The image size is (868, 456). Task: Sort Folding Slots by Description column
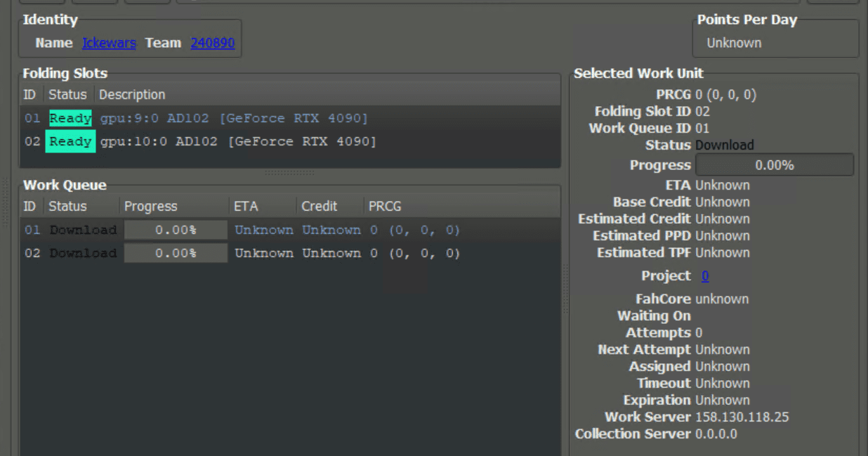[x=132, y=95]
